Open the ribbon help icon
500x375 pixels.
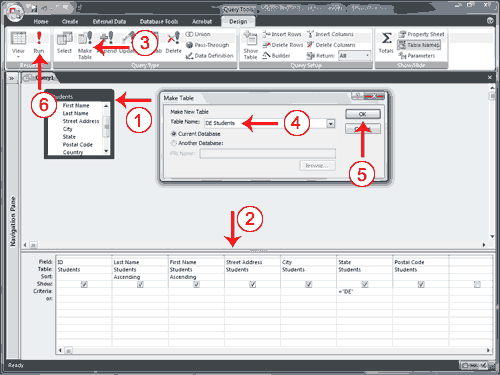pyautogui.click(x=490, y=21)
